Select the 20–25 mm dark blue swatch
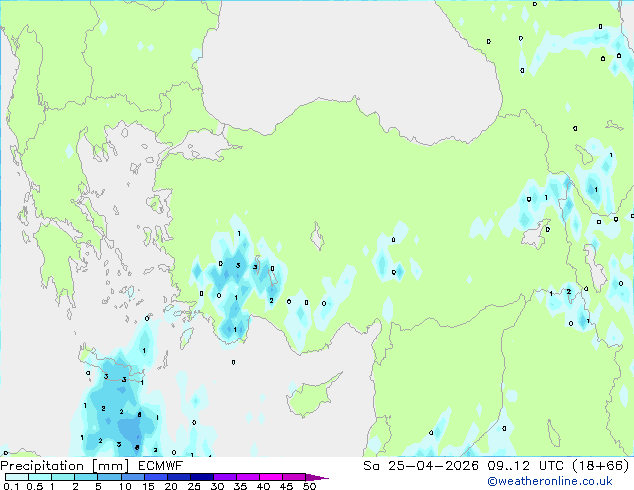Image resolution: width=634 pixels, height=490 pixels. click(x=179, y=477)
